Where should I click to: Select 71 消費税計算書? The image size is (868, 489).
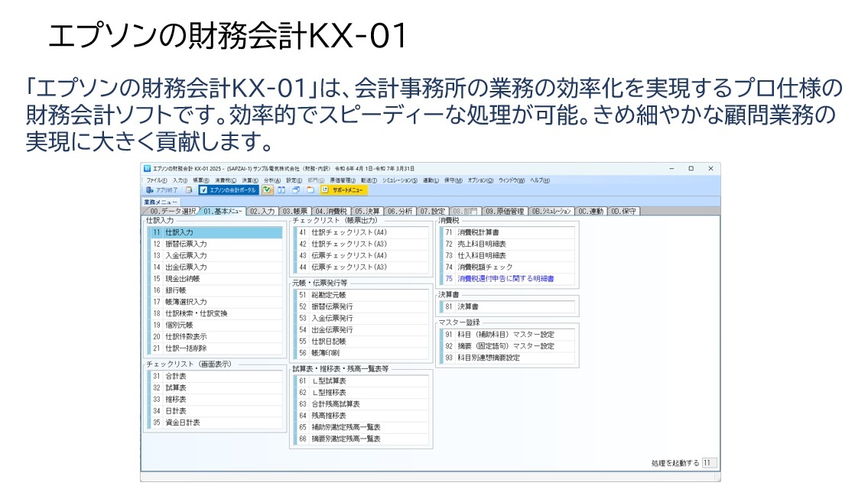(x=508, y=233)
